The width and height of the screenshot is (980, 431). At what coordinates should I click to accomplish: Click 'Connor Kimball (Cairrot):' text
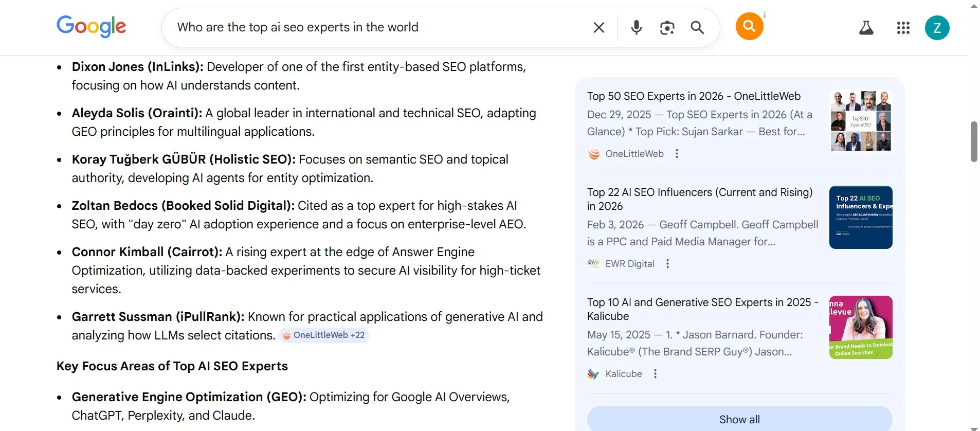pos(147,252)
